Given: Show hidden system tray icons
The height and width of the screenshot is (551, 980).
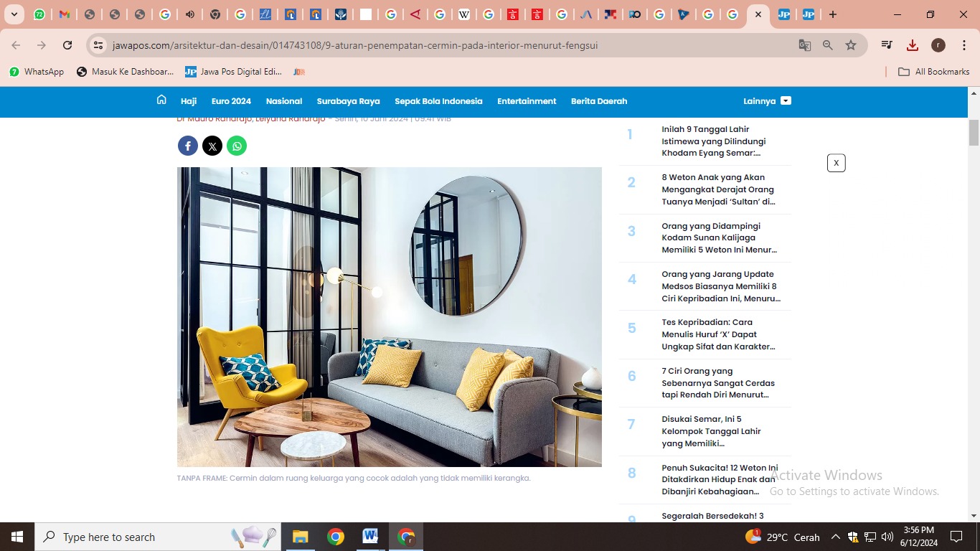Looking at the screenshot, I should tap(835, 537).
